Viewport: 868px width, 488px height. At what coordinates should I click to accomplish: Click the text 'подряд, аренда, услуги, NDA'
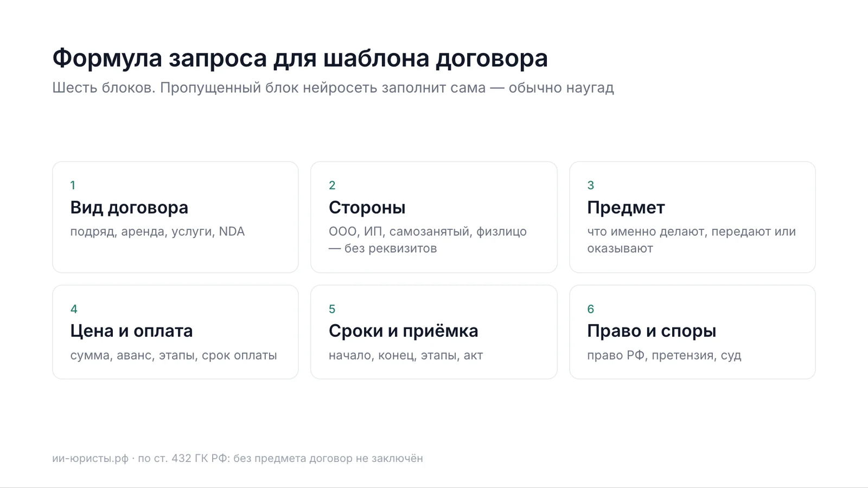(x=157, y=232)
